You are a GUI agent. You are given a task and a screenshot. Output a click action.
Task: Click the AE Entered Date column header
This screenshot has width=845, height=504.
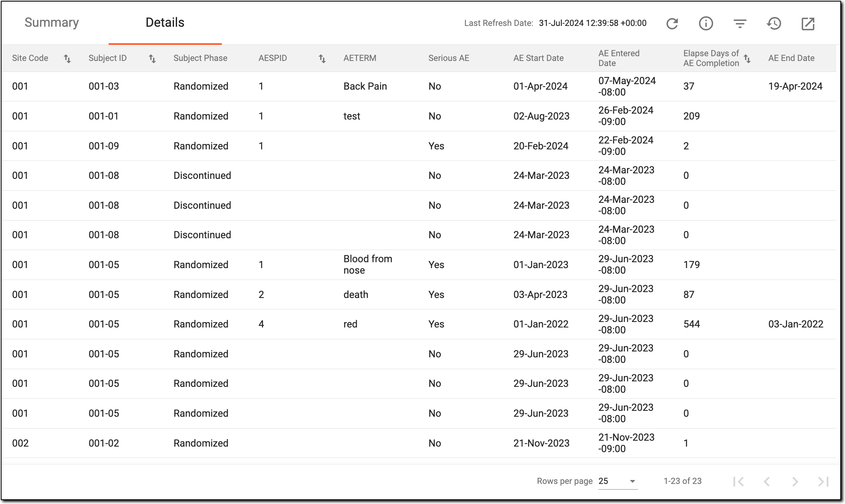click(619, 58)
